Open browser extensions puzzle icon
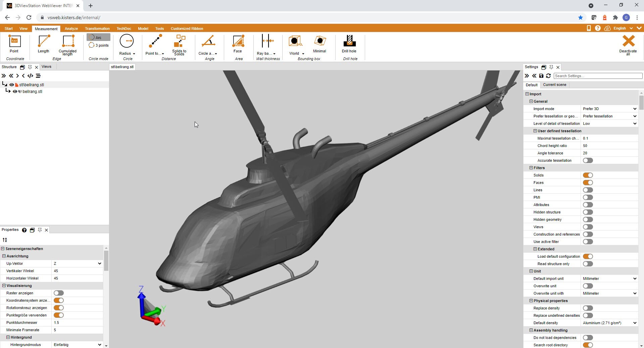 coord(615,17)
